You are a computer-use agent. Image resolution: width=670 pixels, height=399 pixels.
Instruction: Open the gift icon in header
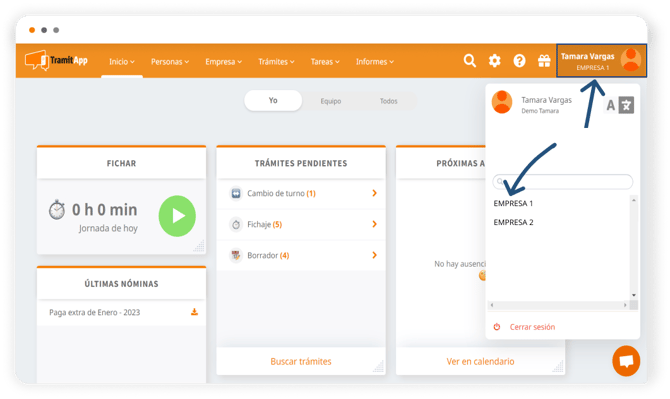coord(544,61)
